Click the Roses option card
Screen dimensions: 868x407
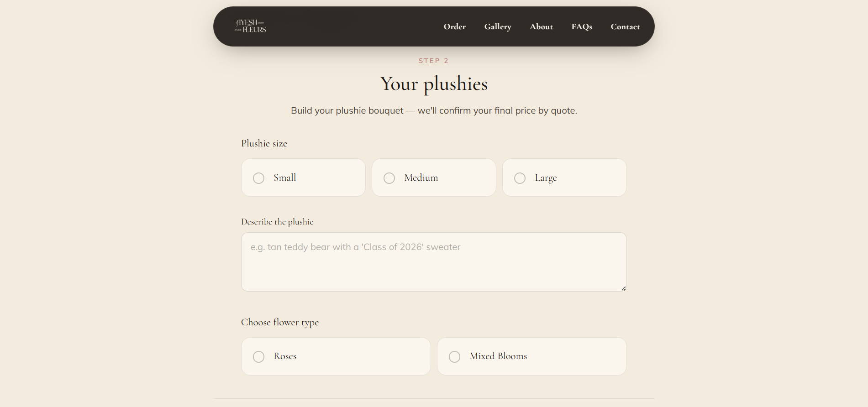tap(336, 356)
